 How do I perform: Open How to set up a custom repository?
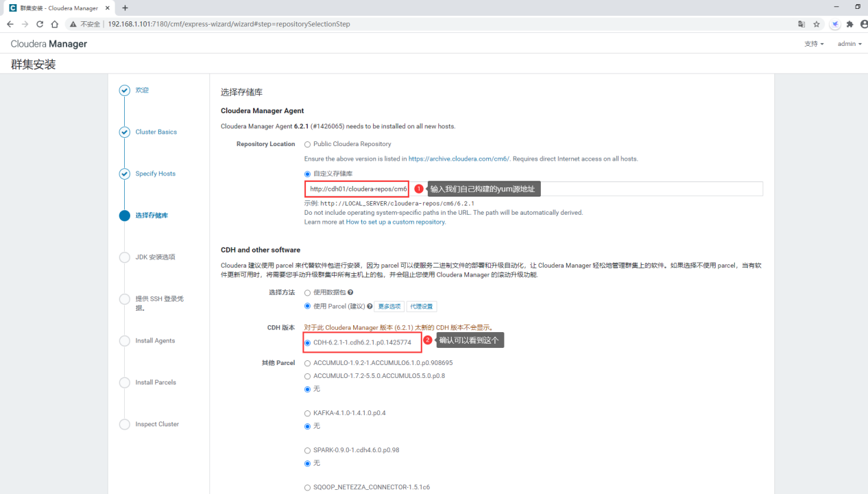396,222
